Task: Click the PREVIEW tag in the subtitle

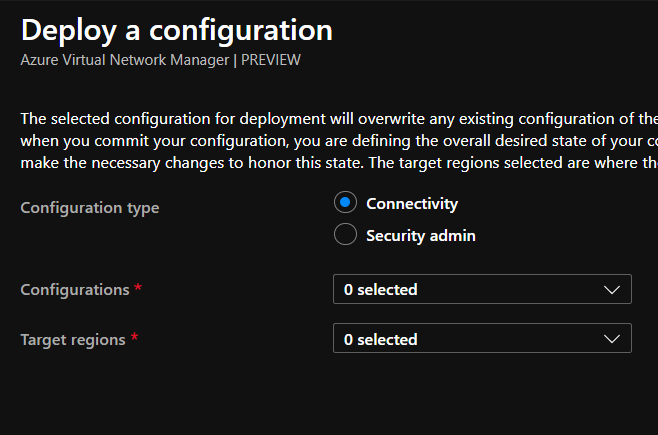Action: click(x=271, y=60)
